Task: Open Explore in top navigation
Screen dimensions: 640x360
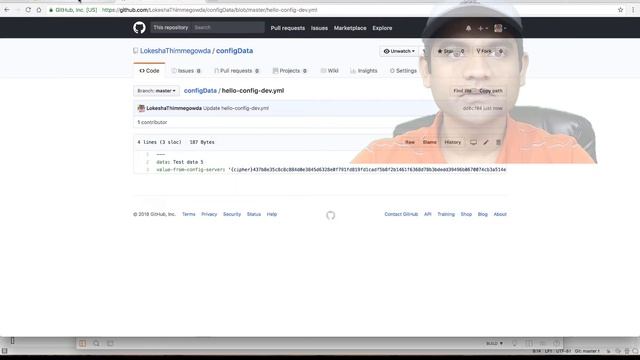Action: (x=382, y=28)
